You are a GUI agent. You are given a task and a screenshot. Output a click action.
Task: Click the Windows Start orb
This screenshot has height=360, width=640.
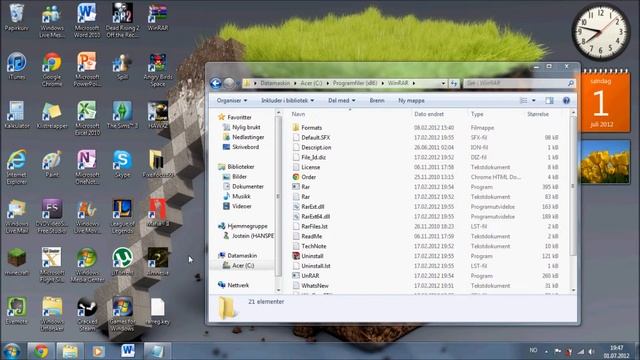pos(11,351)
